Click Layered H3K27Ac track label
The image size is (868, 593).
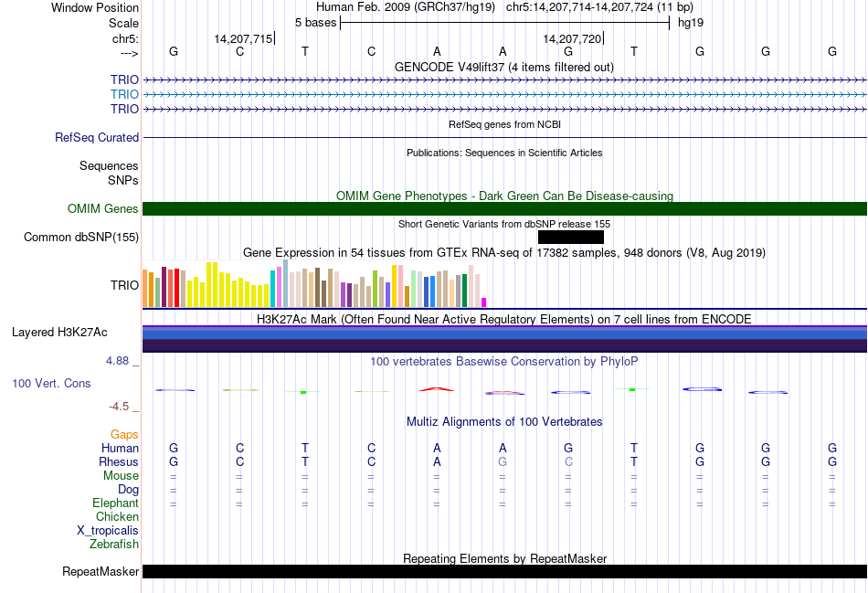click(x=59, y=333)
